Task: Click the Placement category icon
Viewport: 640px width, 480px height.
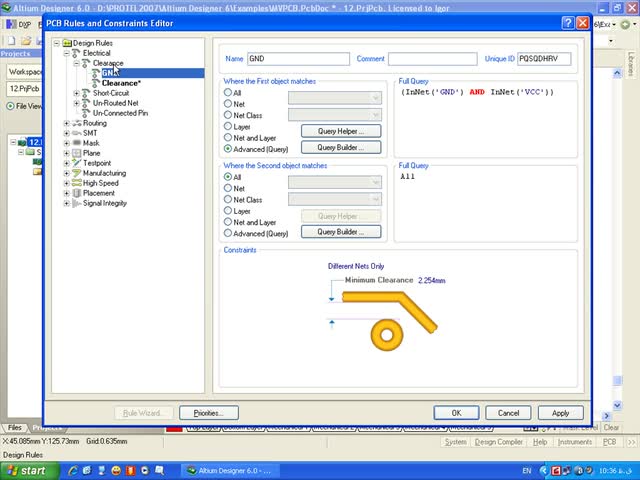Action: coord(76,193)
